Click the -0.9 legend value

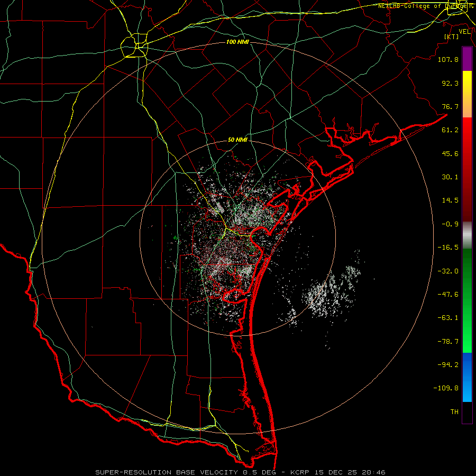tap(450, 224)
